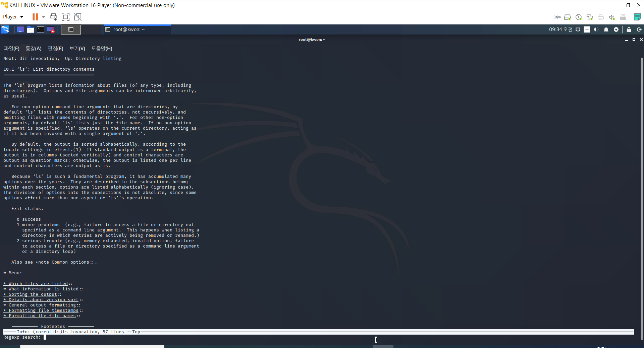Click the sound card device icon
Screen dimensions: 644x348
(612, 17)
